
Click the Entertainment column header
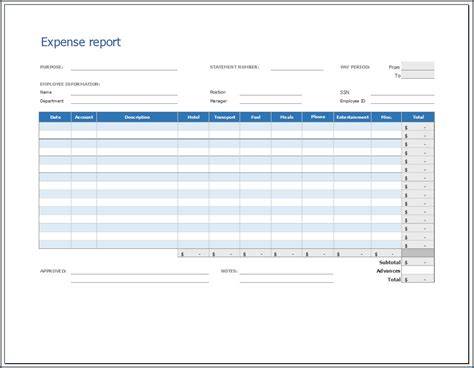[352, 117]
